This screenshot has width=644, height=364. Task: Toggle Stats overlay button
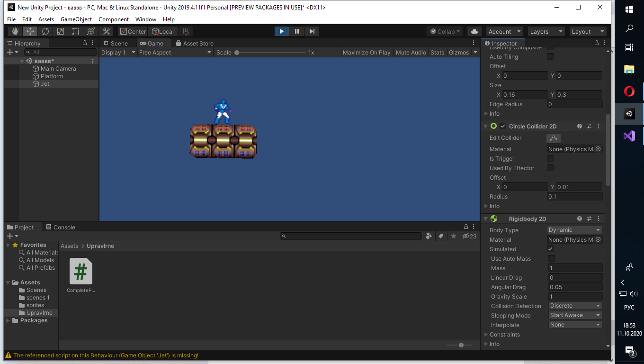click(x=437, y=52)
